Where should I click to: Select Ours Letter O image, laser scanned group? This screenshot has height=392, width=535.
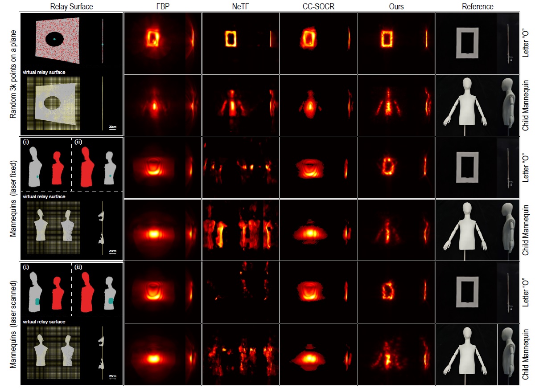point(396,292)
